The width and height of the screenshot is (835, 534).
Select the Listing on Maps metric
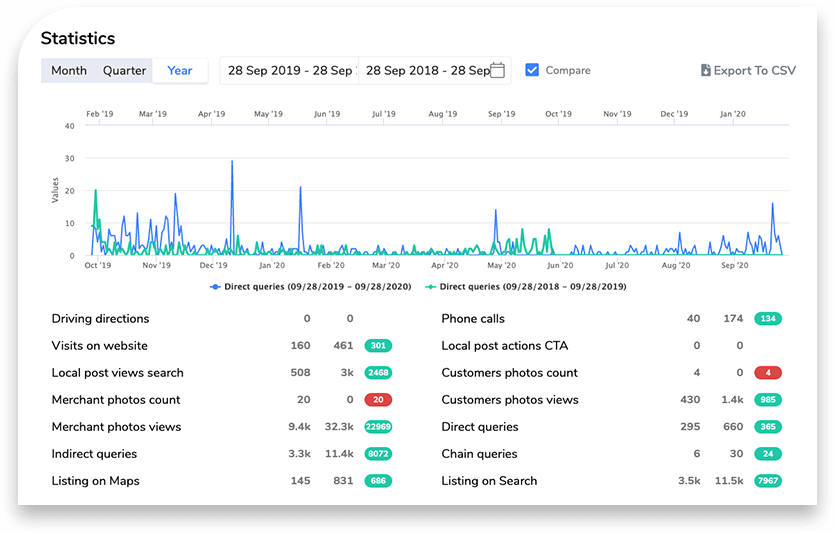point(96,481)
